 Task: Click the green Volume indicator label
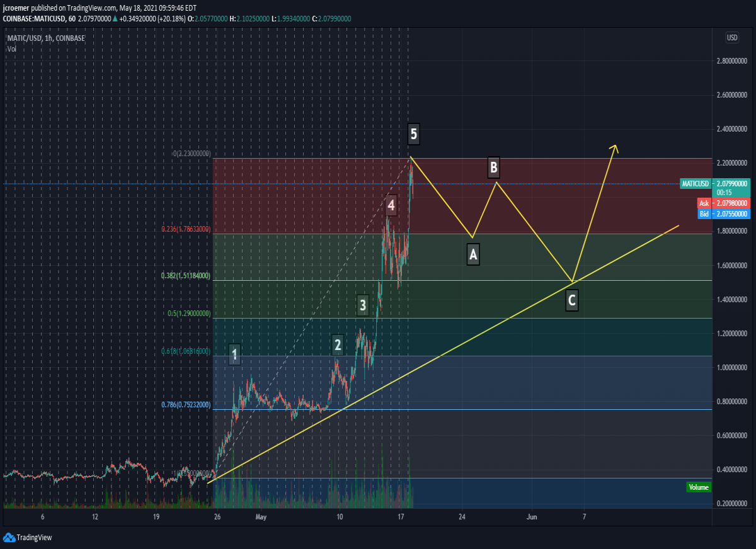699,487
